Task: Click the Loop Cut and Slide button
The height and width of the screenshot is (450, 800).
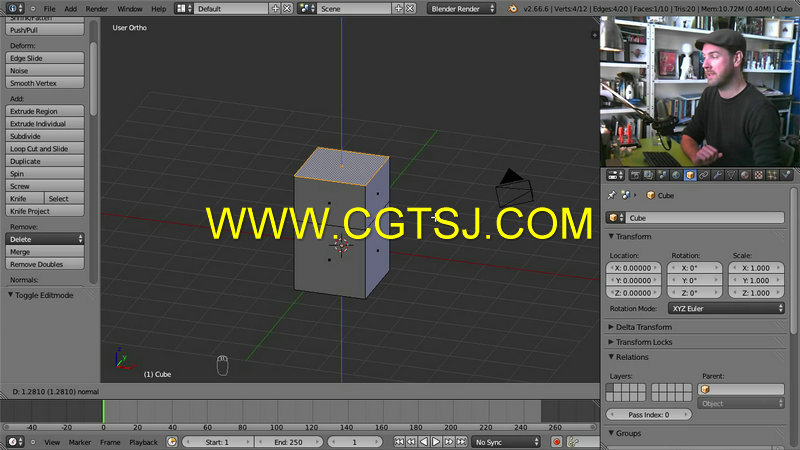Action: tap(45, 148)
